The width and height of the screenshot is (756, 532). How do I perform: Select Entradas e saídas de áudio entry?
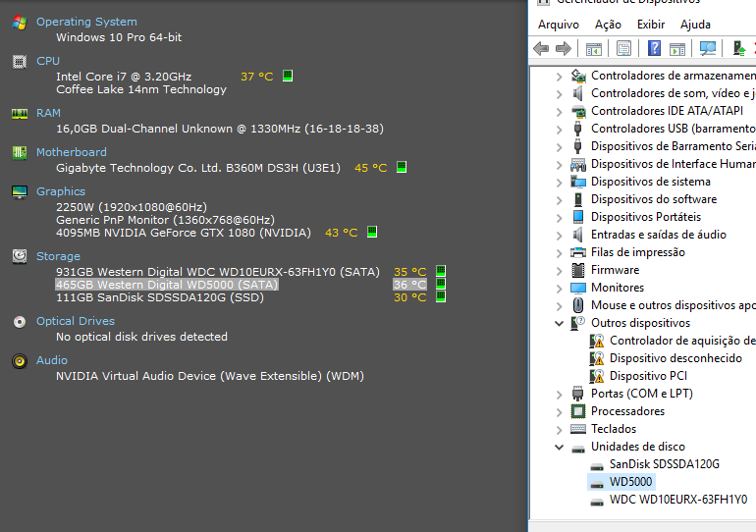tap(659, 235)
